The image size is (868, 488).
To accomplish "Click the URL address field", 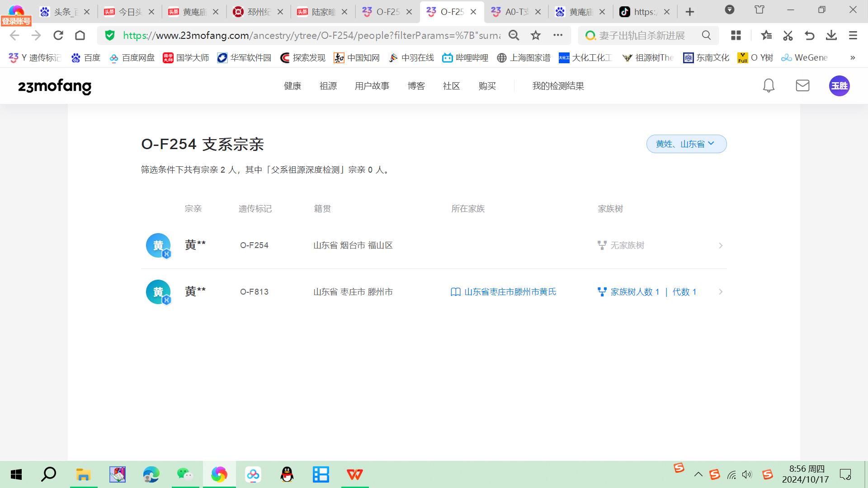I will tap(312, 35).
